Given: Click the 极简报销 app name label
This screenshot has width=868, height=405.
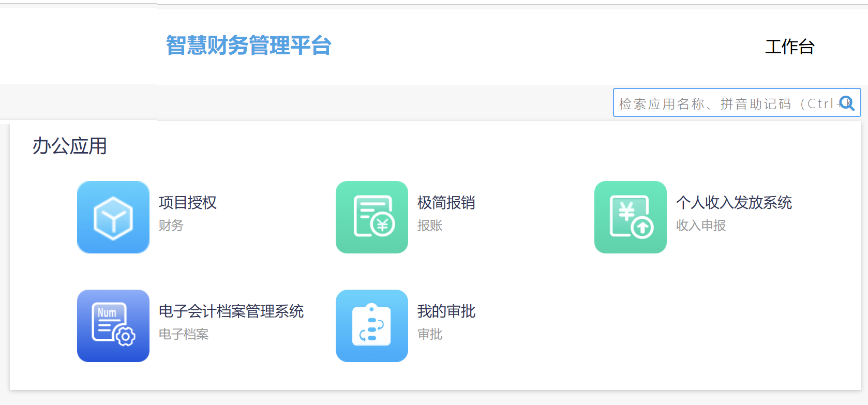Looking at the screenshot, I should click(x=446, y=203).
